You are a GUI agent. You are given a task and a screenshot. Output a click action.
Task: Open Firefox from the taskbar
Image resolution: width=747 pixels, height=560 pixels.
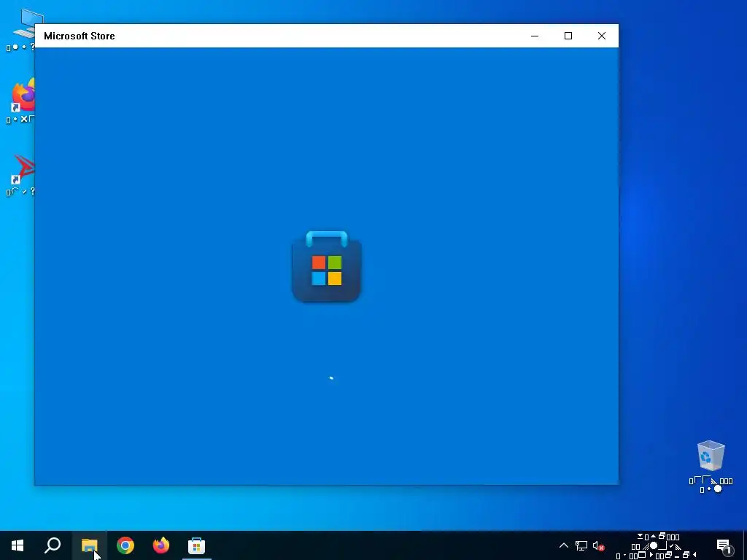tap(161, 545)
